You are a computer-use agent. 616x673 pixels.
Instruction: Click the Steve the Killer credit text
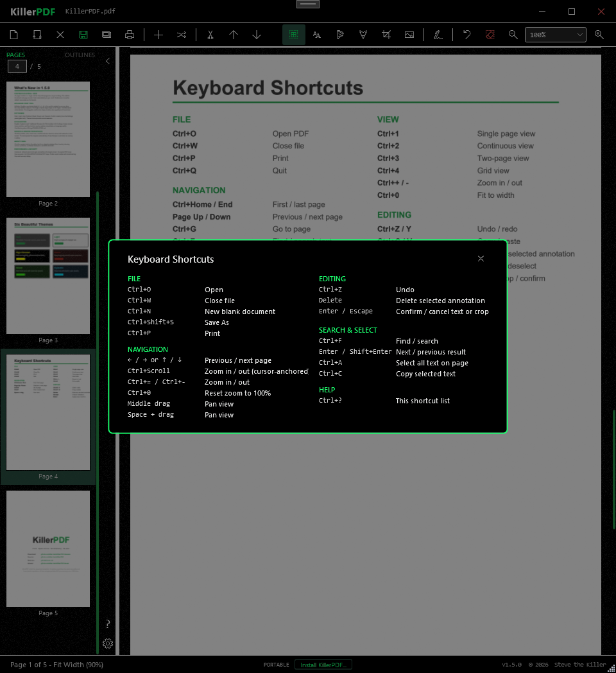pos(580,665)
